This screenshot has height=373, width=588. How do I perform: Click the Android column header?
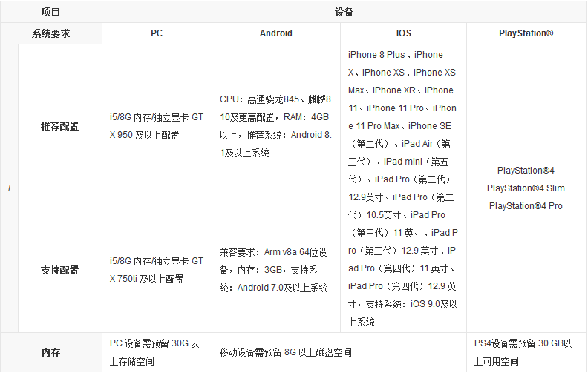coord(276,33)
